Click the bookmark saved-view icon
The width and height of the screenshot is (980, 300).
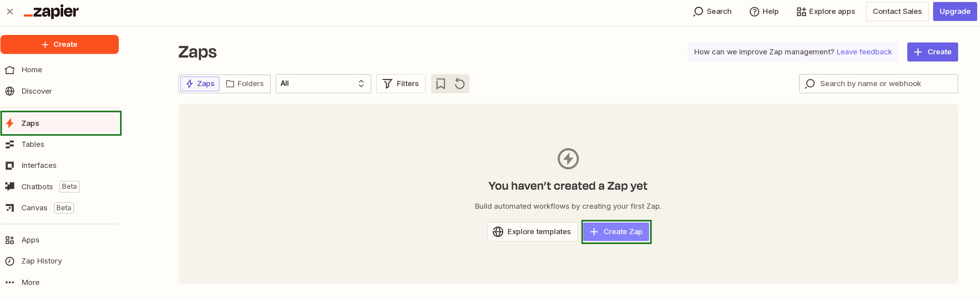(x=441, y=84)
